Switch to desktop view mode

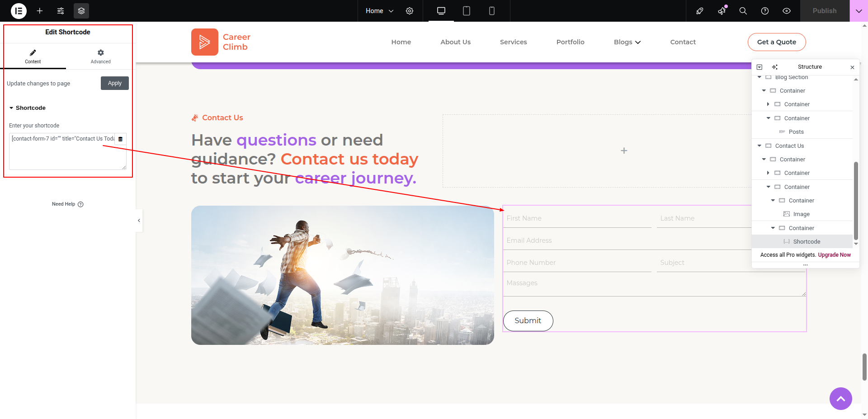(441, 11)
